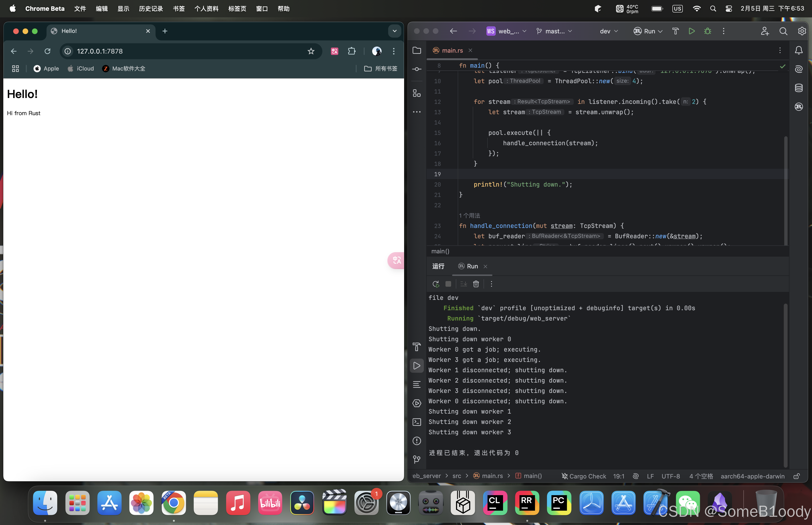Open the AI assistant spiral icon
Screen dimensions: 812x525
point(799,69)
